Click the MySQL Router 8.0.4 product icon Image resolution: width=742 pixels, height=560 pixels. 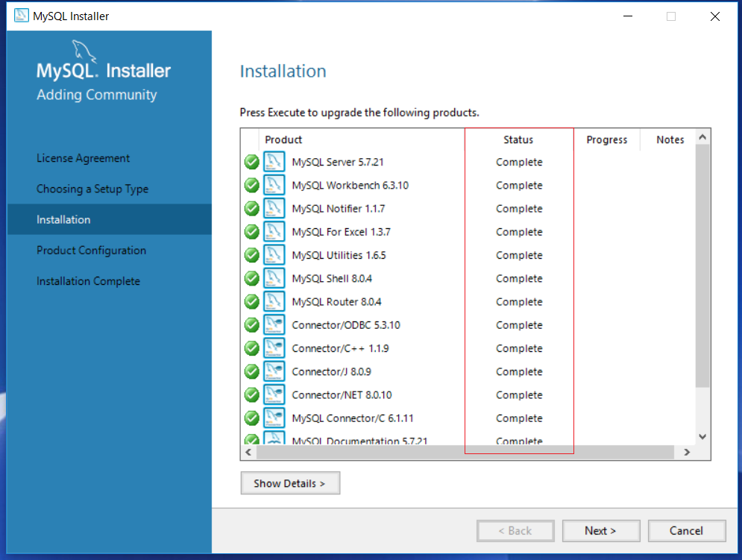point(274,301)
